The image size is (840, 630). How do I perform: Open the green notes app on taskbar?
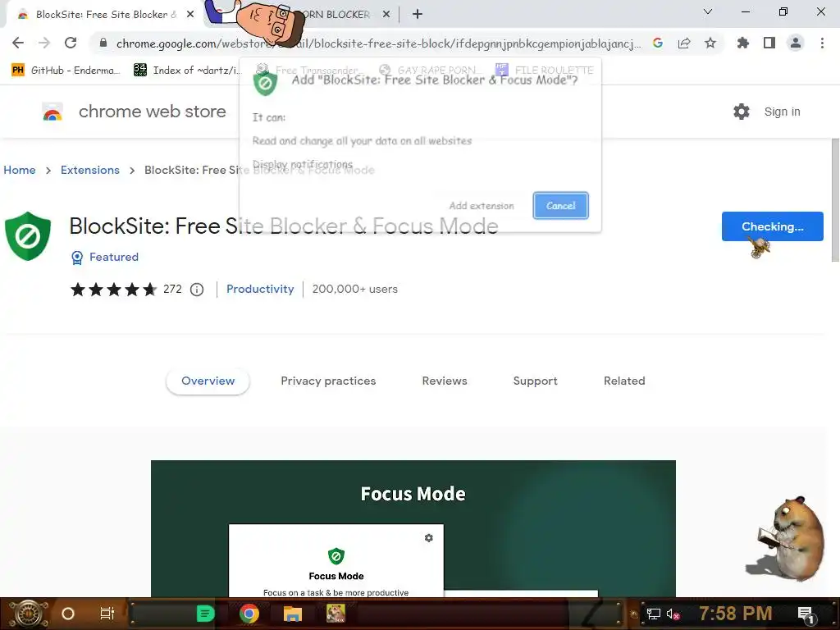click(205, 614)
